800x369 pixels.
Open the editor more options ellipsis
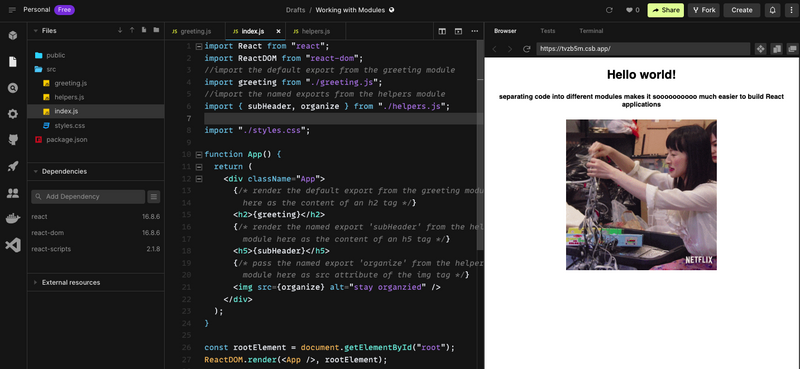[x=474, y=32]
